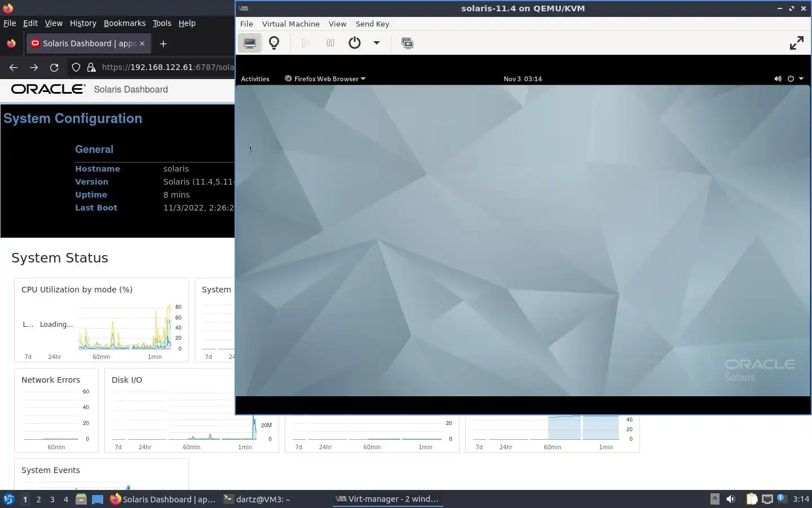812x508 pixels.
Task: Open file manager from taskbar
Action: click(81, 500)
